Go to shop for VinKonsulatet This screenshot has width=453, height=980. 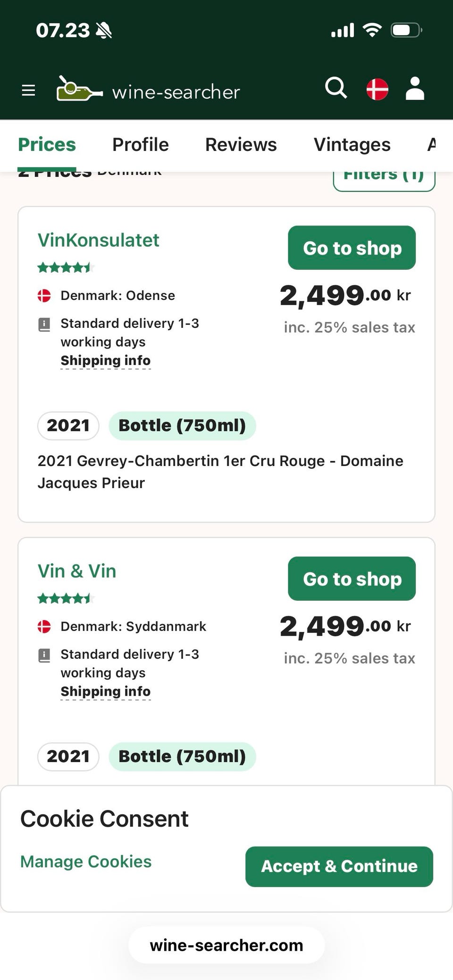point(352,248)
